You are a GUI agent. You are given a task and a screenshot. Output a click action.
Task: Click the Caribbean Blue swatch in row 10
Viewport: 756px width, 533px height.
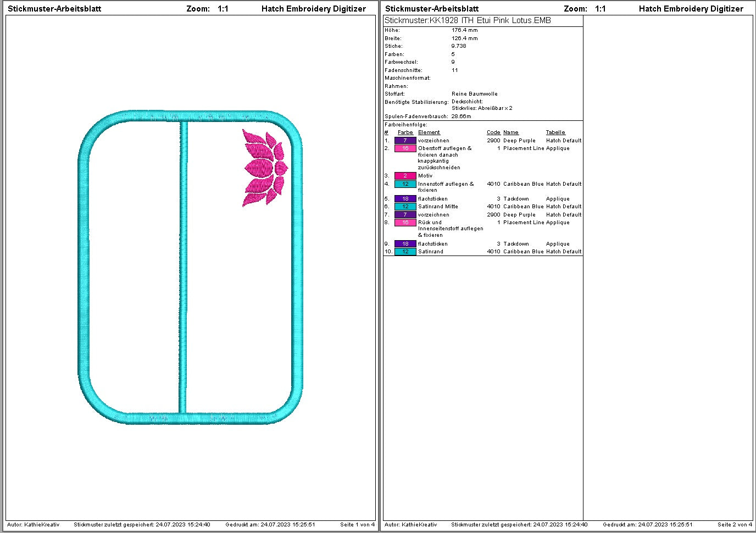405,252
